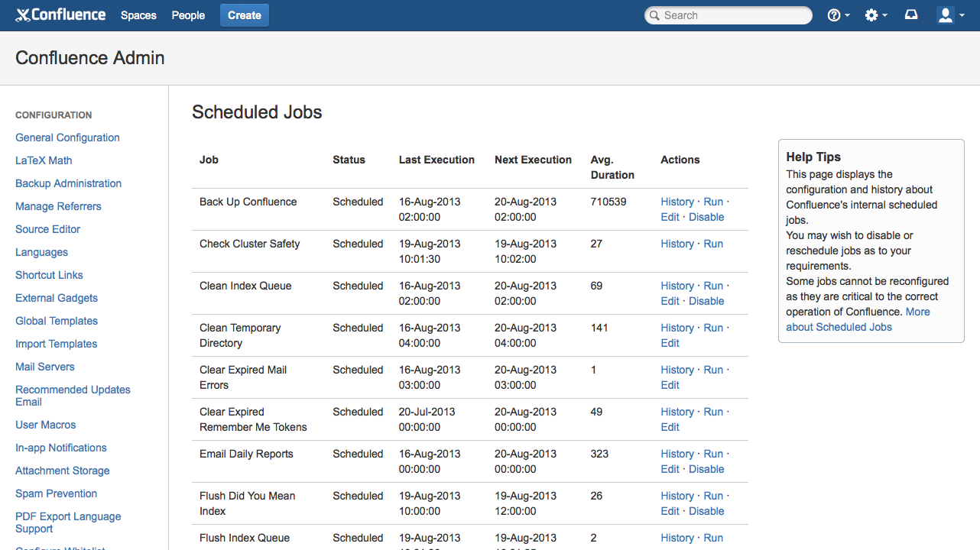Disable the Email Daily Reports job
980x550 pixels.
click(706, 469)
